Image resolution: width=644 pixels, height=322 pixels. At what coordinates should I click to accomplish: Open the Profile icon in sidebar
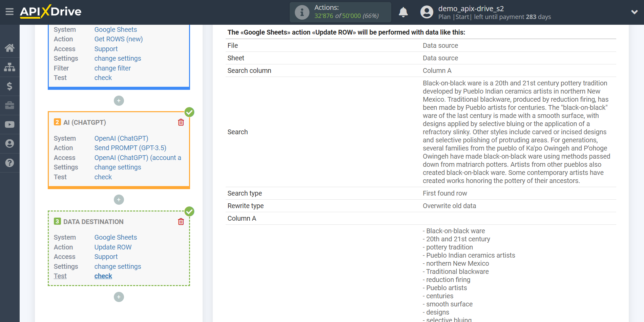[x=9, y=144]
